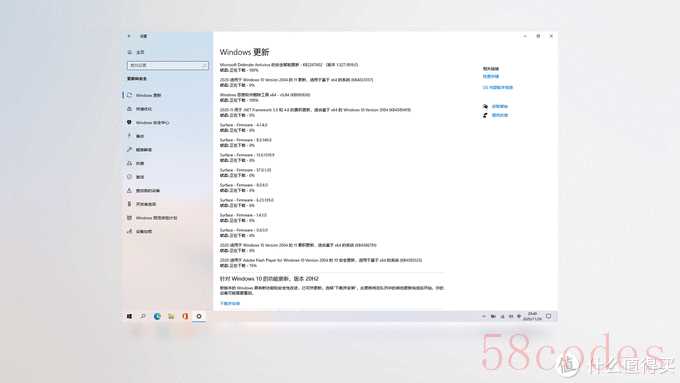Open the Windows Start menu

pyautogui.click(x=129, y=317)
